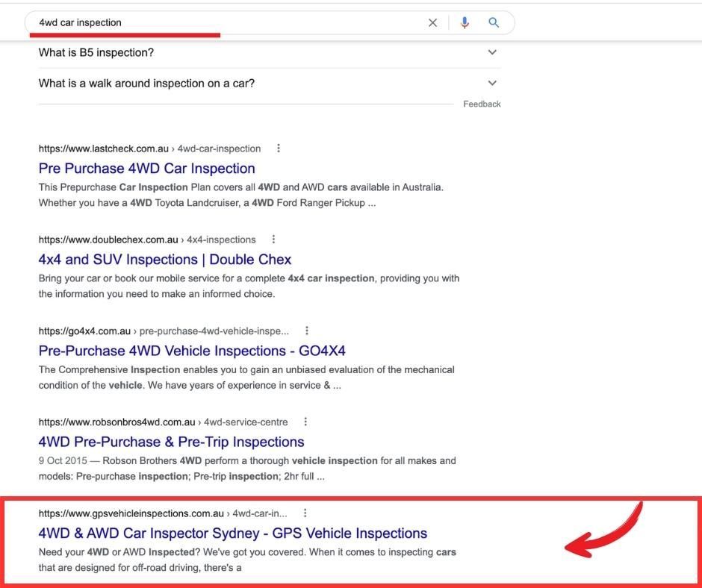Image resolution: width=702 pixels, height=588 pixels.
Task: Click snippet starting 'Bring your car or book'
Action: click(x=249, y=287)
